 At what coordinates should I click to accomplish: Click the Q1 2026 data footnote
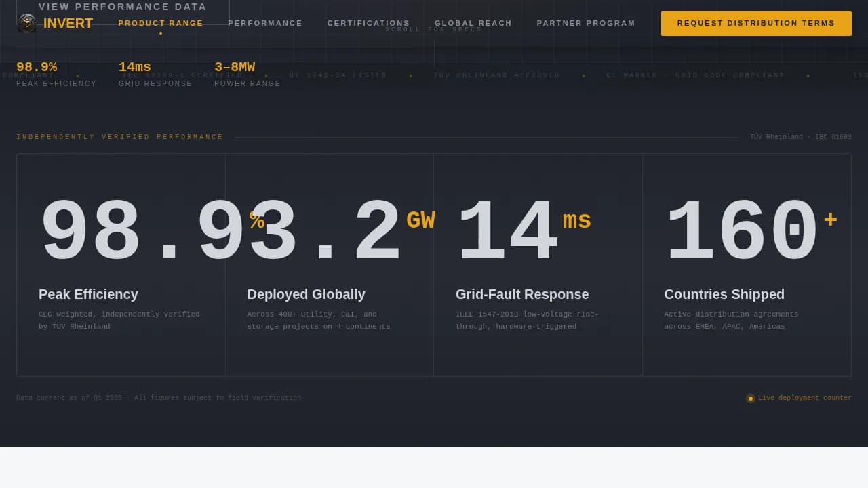(x=158, y=398)
